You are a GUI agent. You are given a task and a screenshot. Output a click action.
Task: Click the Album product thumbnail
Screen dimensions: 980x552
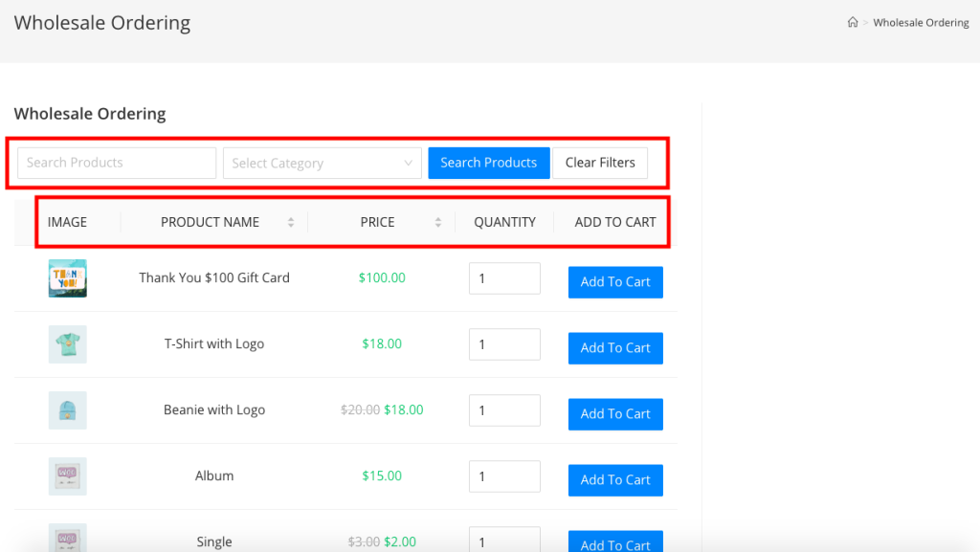click(67, 476)
